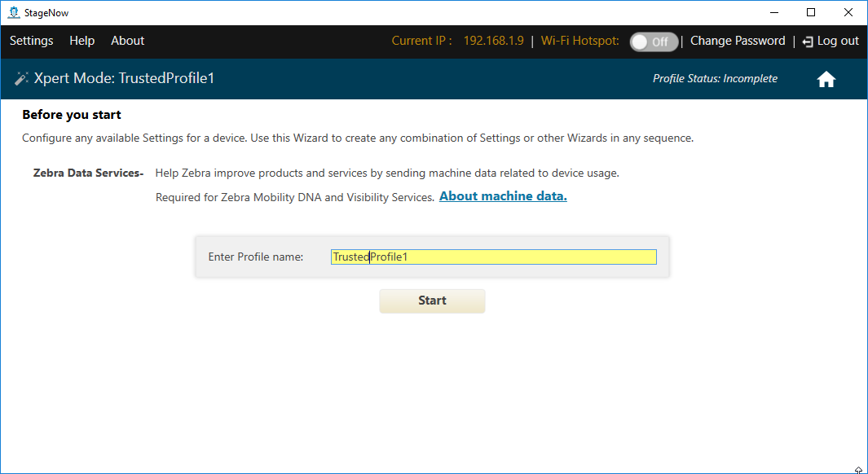
Task: Click into the Enter Profile name field
Action: click(493, 257)
